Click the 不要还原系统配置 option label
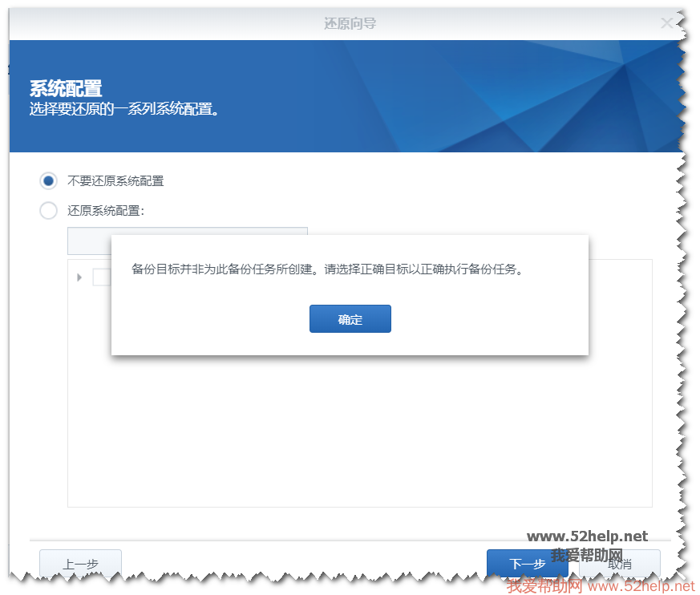The width and height of the screenshot is (700, 595). [115, 181]
